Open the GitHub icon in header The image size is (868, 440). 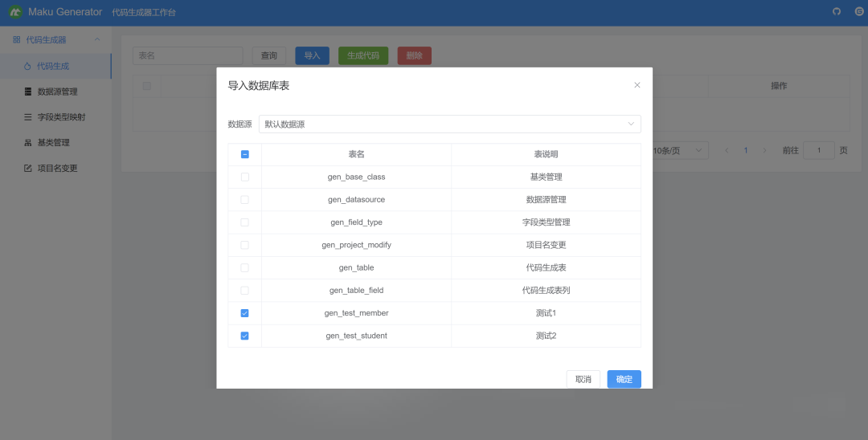click(837, 11)
